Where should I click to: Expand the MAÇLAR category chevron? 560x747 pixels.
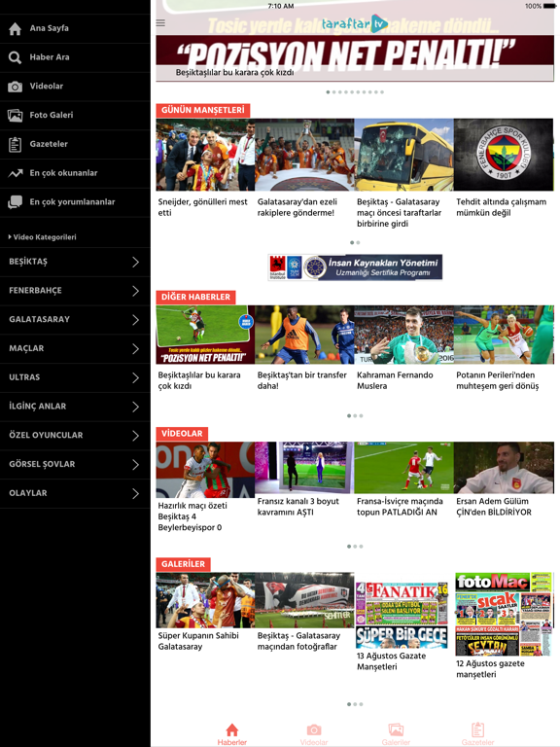click(136, 349)
